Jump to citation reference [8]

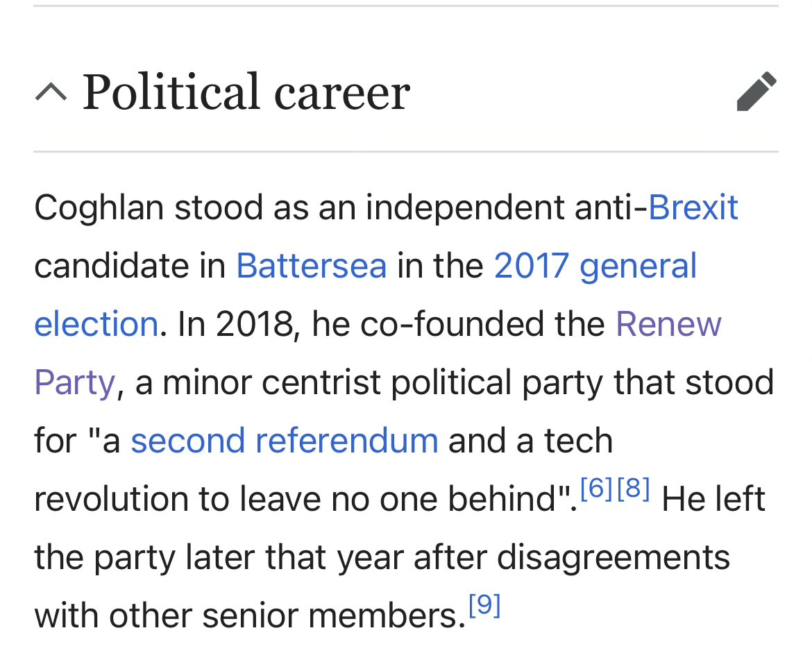point(634,488)
